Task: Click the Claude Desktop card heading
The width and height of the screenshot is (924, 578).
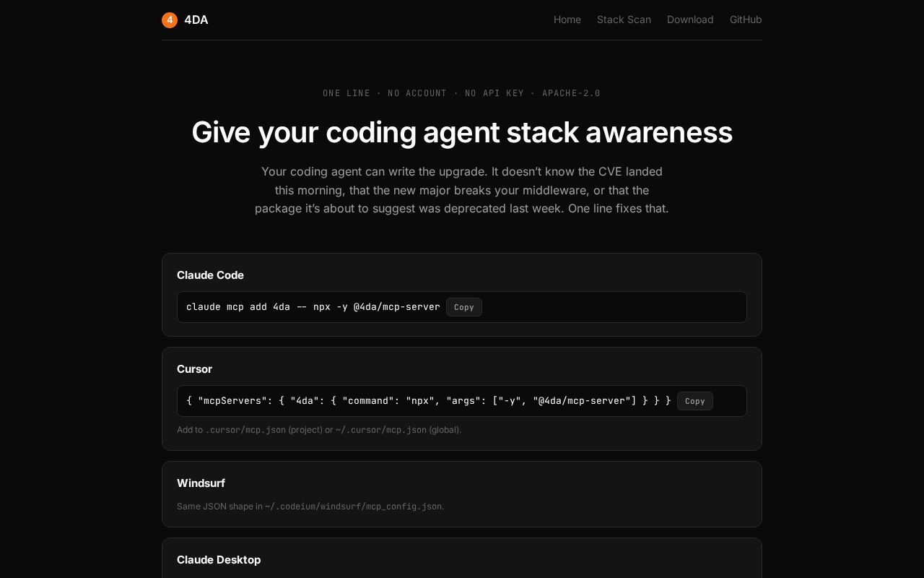Action: point(219,560)
